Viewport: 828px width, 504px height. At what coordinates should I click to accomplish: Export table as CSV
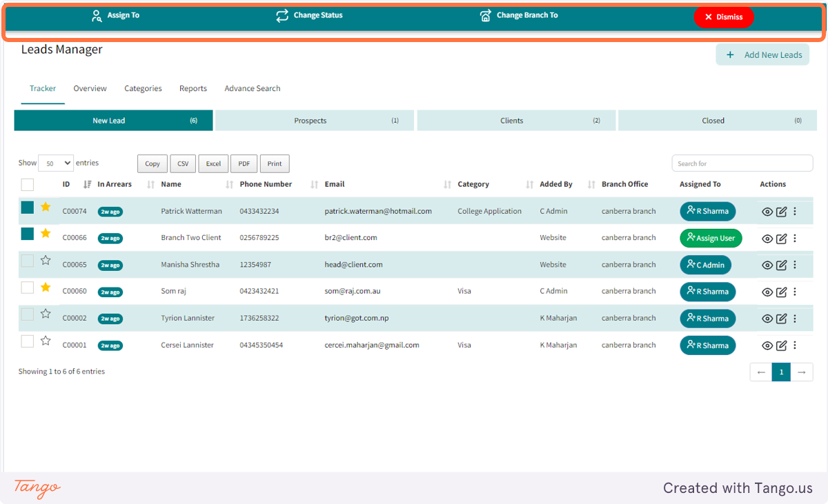(x=183, y=163)
